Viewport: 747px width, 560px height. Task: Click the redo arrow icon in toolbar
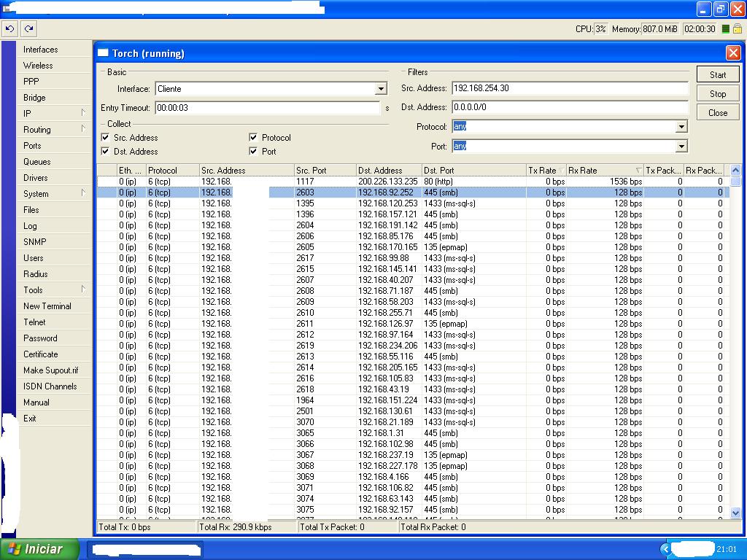pyautogui.click(x=28, y=28)
